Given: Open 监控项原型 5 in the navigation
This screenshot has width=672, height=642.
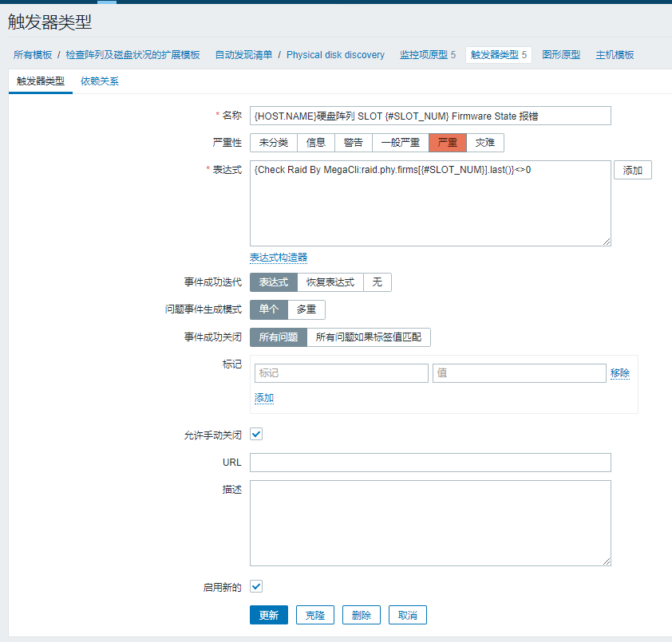Looking at the screenshot, I should [427, 55].
